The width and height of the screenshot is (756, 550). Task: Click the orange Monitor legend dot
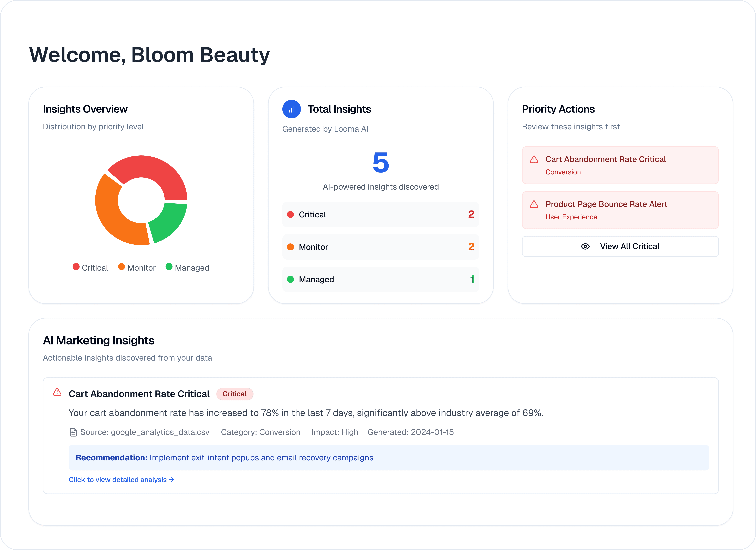[122, 267]
